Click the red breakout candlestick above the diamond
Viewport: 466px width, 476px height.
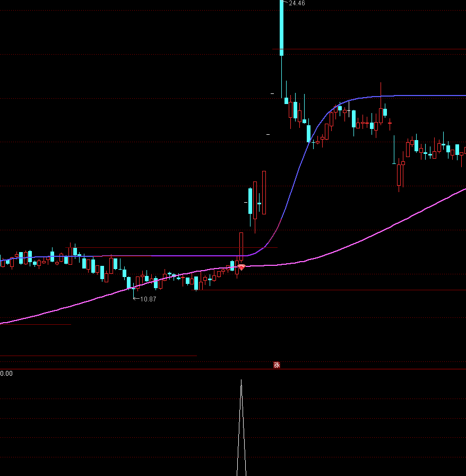point(241,246)
